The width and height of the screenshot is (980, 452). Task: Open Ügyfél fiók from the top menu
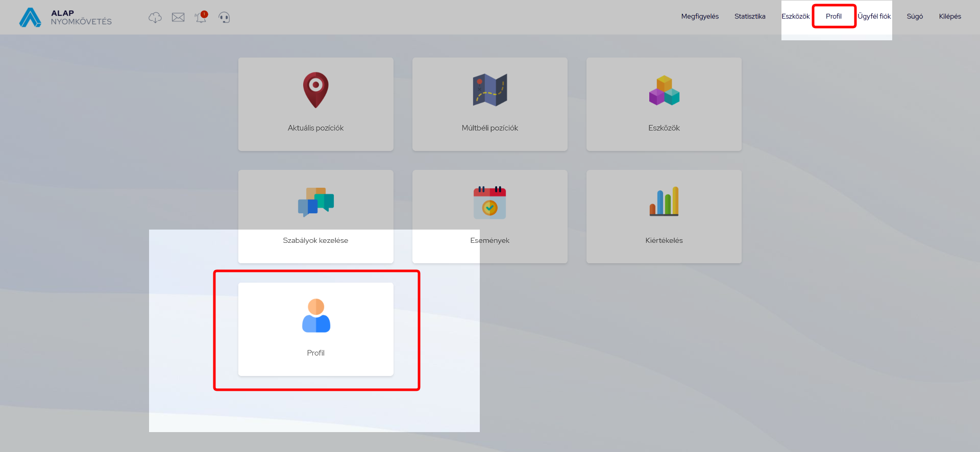(x=874, y=16)
